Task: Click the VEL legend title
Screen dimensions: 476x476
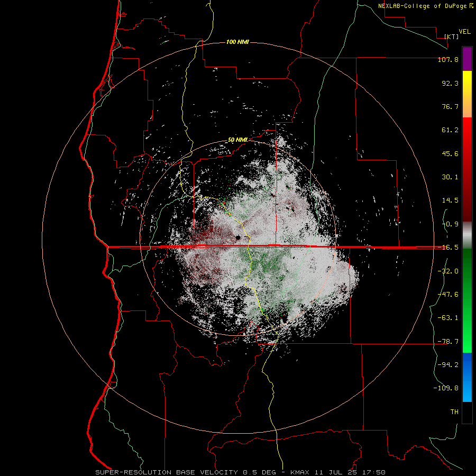Action: pyautogui.click(x=464, y=32)
